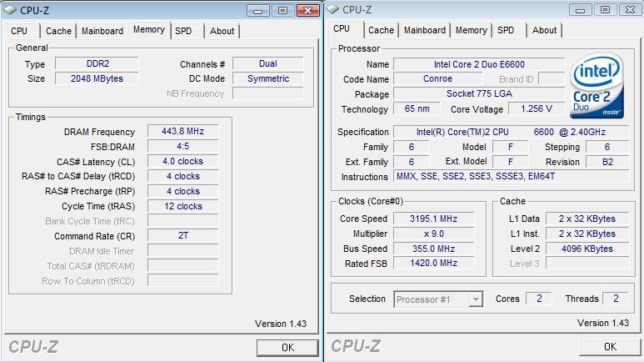The width and height of the screenshot is (644, 362).
Task: Click the Symmetric DC Mode field
Action: 267,78
